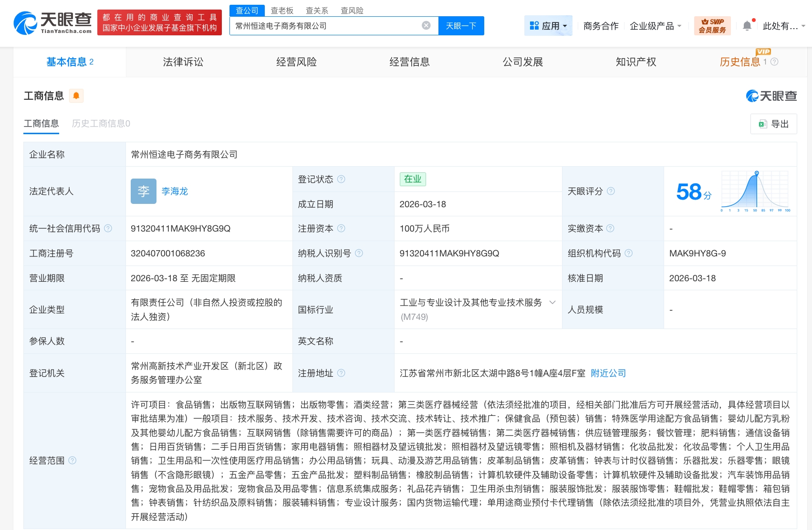Click the help icon beside 经营范围
Viewport: 812px width, 530px height.
(x=73, y=460)
